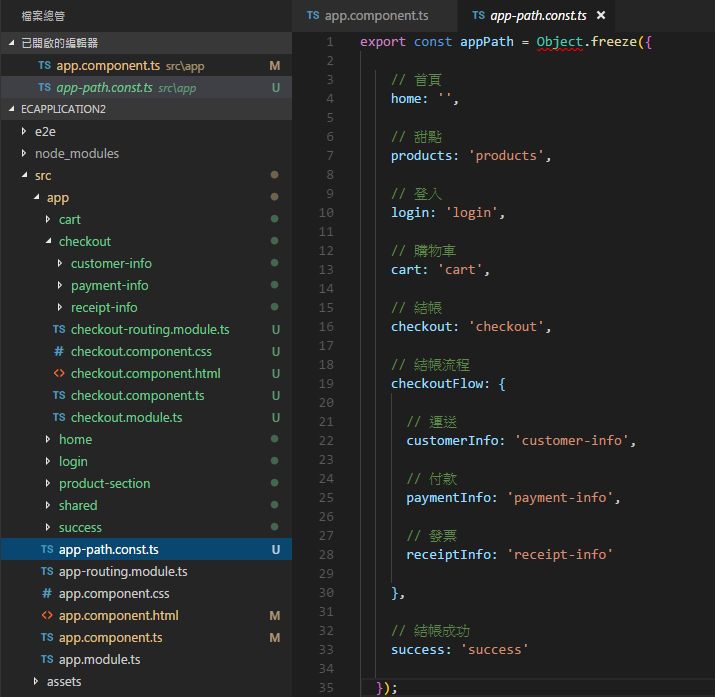716x697 pixels.
Task: Click git status dot on cart folder
Action: pos(274,219)
